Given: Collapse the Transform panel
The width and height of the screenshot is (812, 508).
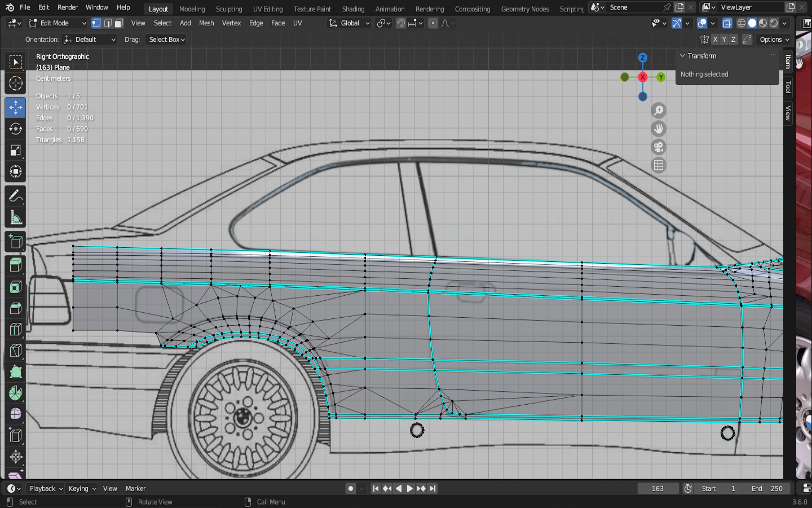Looking at the screenshot, I should (x=683, y=56).
